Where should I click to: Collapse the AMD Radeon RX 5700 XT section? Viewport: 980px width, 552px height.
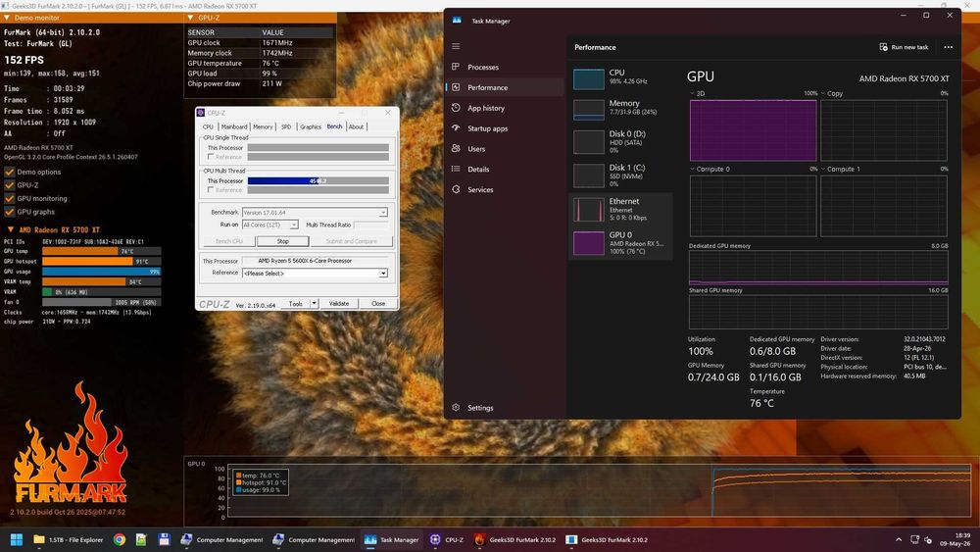(10, 229)
